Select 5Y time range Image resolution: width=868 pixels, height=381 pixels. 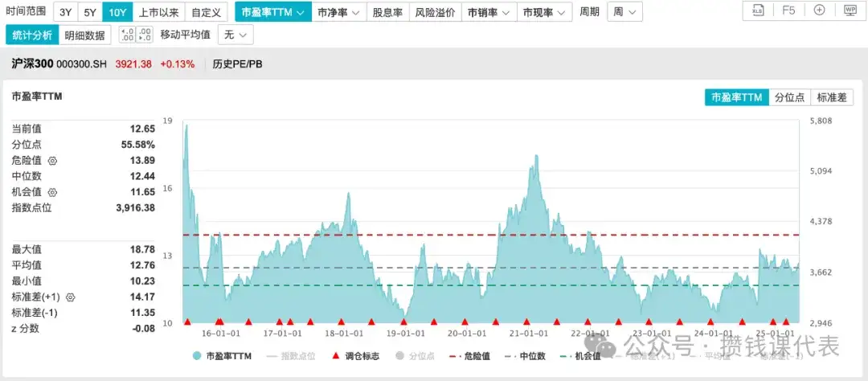(x=90, y=11)
